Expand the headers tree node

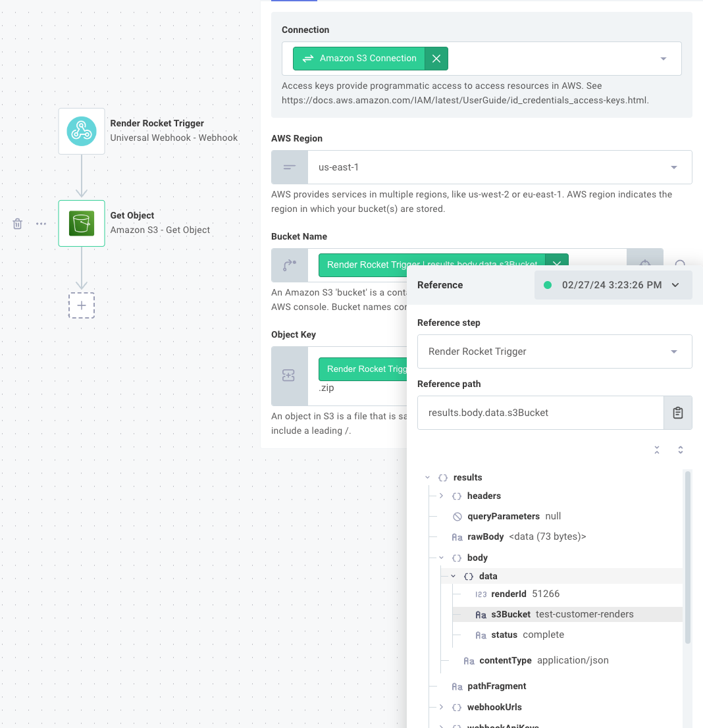coord(440,496)
